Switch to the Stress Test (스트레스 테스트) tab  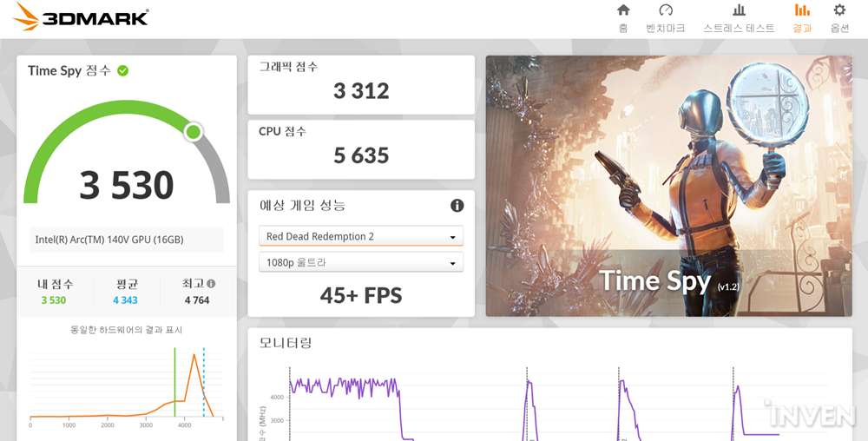click(x=739, y=17)
